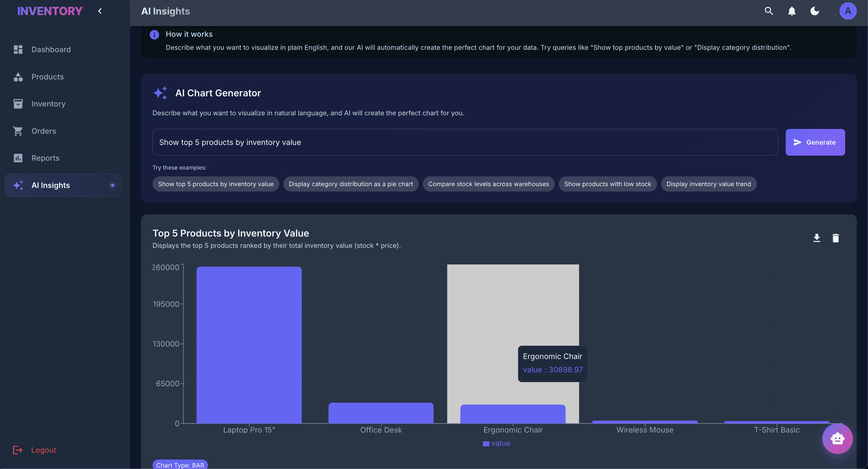Toggle dark mode with the moon icon
The image size is (868, 469).
tap(814, 11)
